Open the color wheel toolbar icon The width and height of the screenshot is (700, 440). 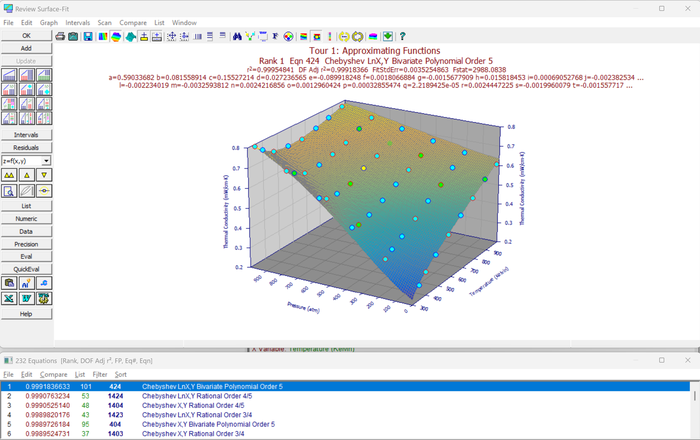(288, 37)
